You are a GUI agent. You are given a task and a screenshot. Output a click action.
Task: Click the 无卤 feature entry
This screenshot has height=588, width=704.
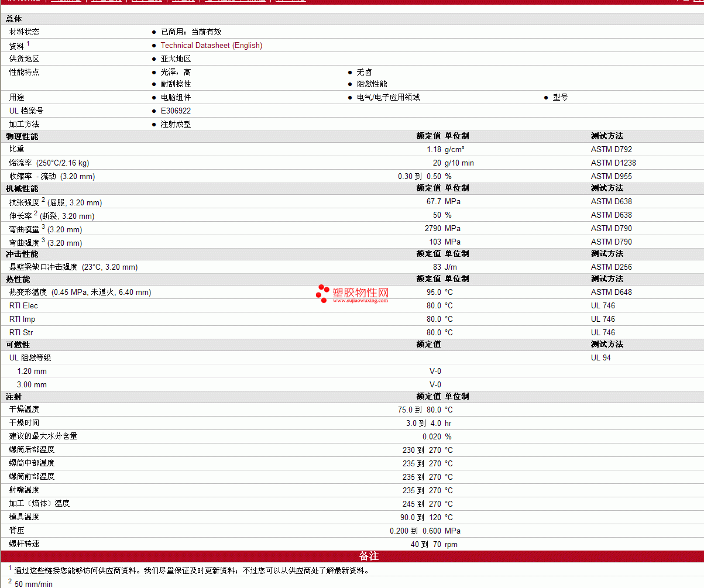click(365, 73)
